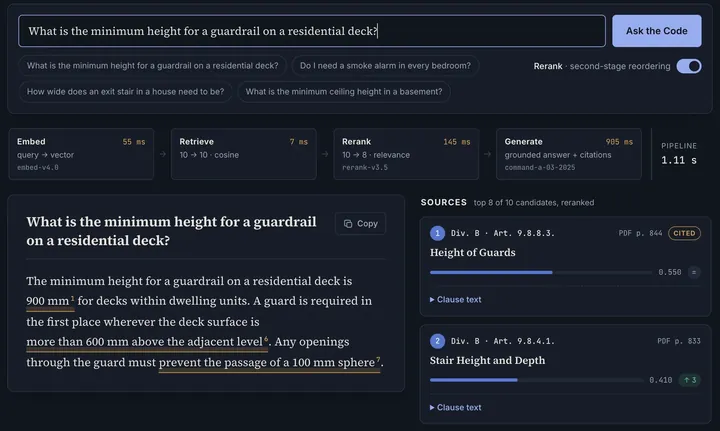Image resolution: width=720 pixels, height=431 pixels.
Task: Select the guardrail minimum height suggestion chip
Action: click(x=152, y=66)
